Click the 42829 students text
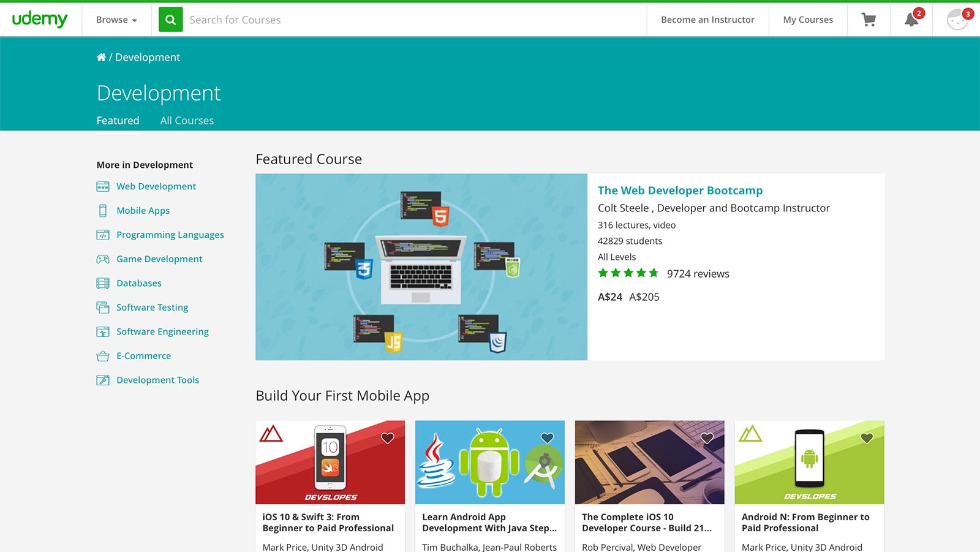980x552 pixels. point(630,241)
